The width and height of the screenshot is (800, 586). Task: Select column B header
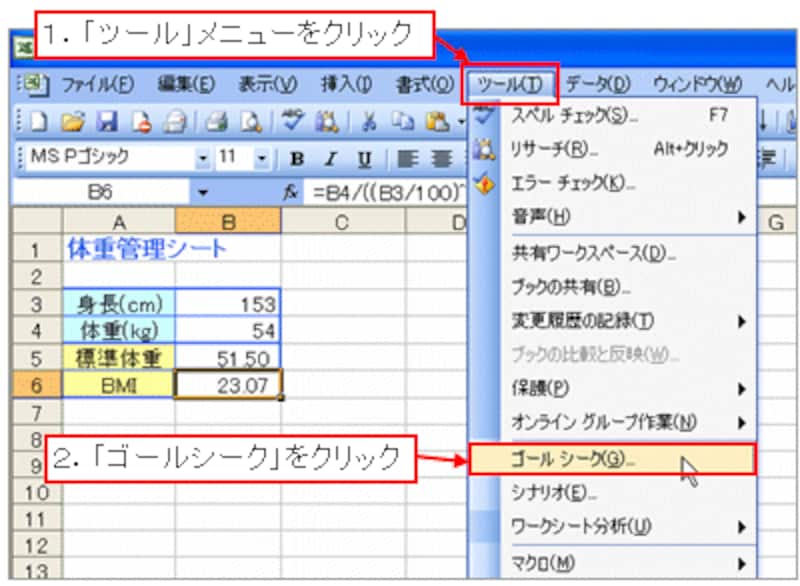pos(228,222)
